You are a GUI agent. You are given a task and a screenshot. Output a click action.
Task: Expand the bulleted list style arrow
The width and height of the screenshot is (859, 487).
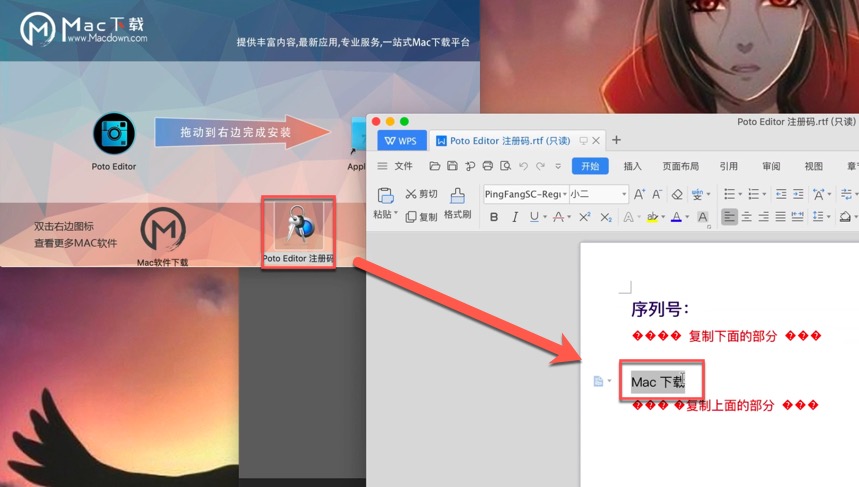(740, 195)
